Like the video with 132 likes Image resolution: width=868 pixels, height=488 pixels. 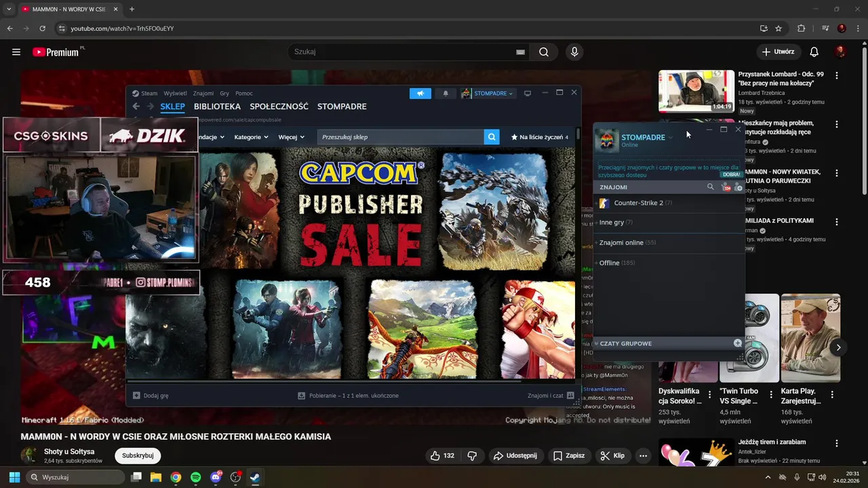tap(441, 455)
